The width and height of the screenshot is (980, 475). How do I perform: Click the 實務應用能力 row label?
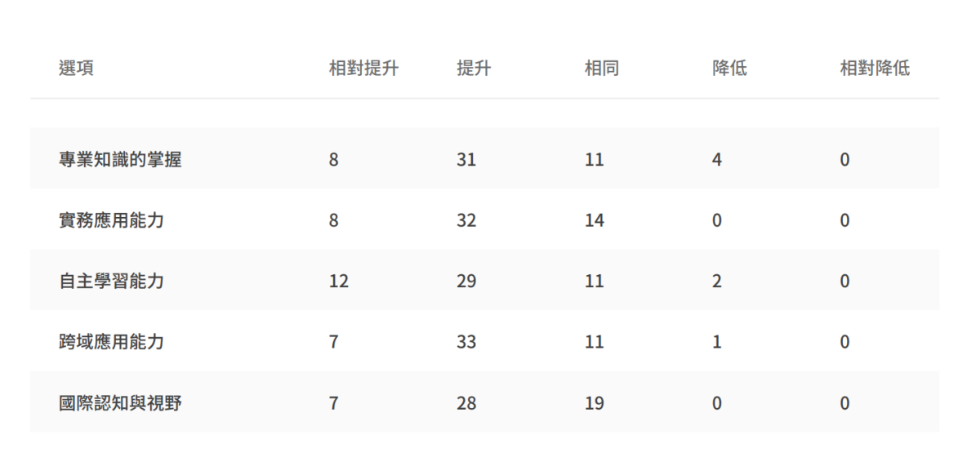[x=111, y=220]
